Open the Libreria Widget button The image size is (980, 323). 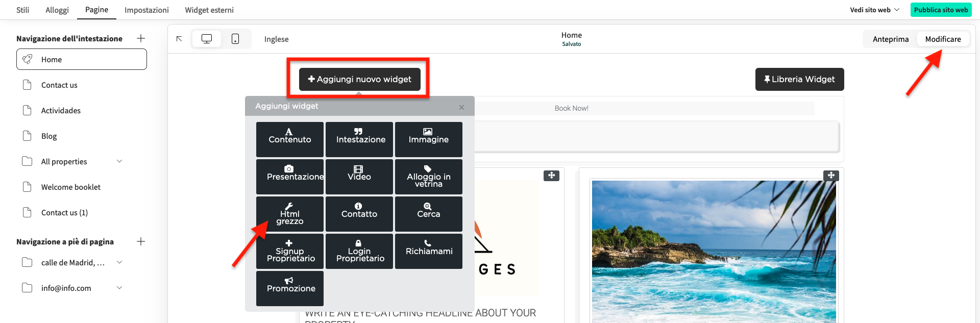tap(799, 79)
